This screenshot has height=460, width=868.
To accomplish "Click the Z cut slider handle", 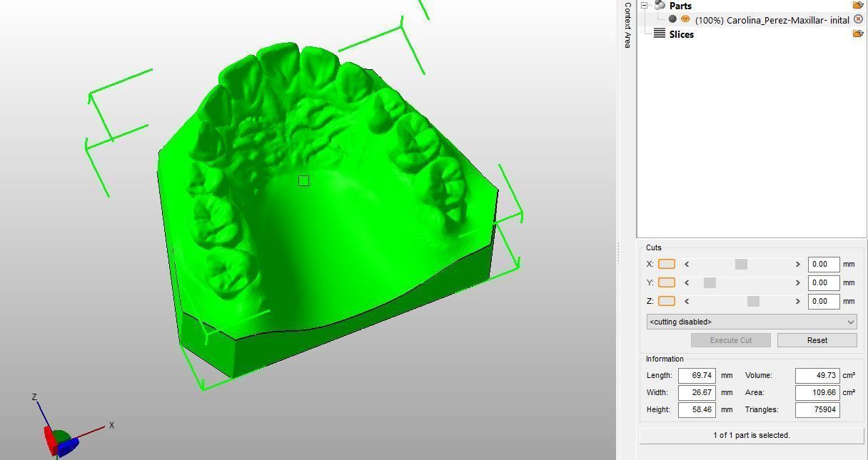I will (x=753, y=301).
